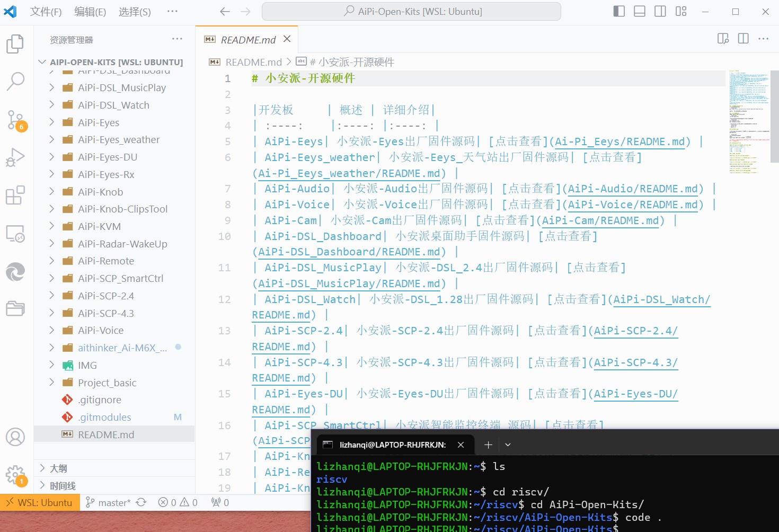Open Source Control view with 6 changes
Viewport: 779px width, 532px height.
16,120
